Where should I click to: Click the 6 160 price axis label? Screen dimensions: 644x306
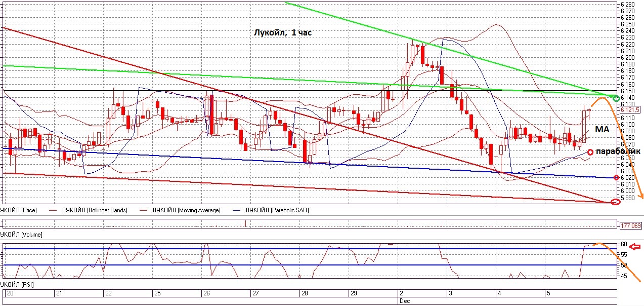click(x=628, y=84)
